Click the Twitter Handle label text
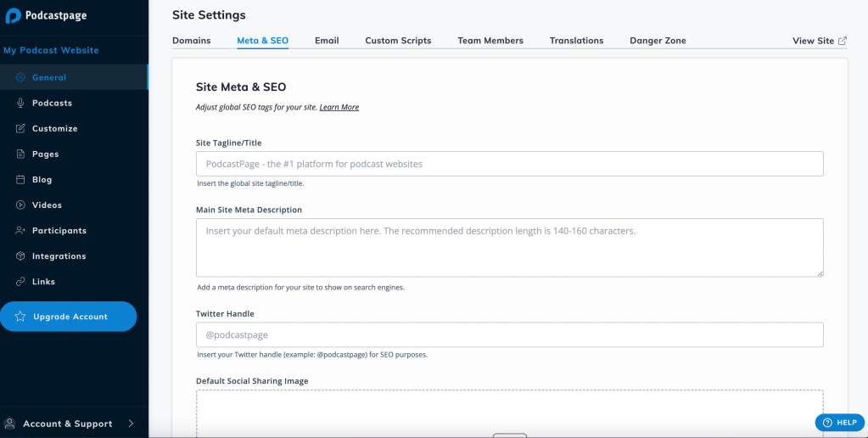Viewport: 868px width, 438px height. [x=225, y=314]
